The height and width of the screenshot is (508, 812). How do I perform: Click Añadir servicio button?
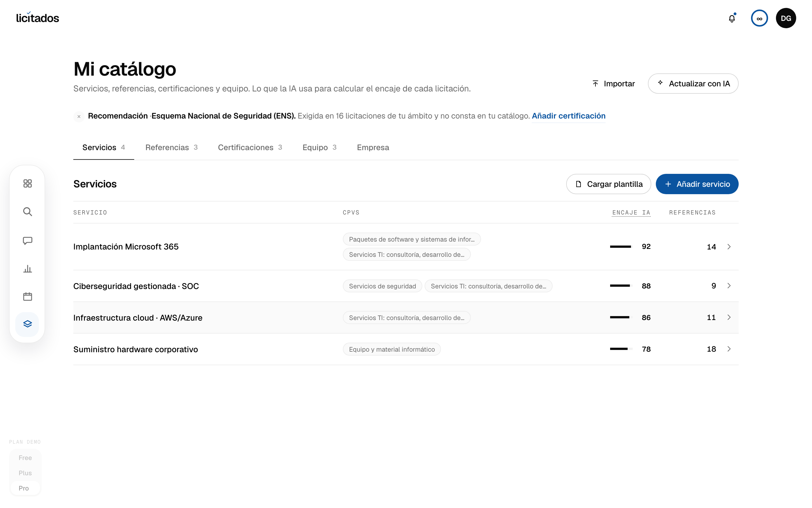click(x=697, y=184)
